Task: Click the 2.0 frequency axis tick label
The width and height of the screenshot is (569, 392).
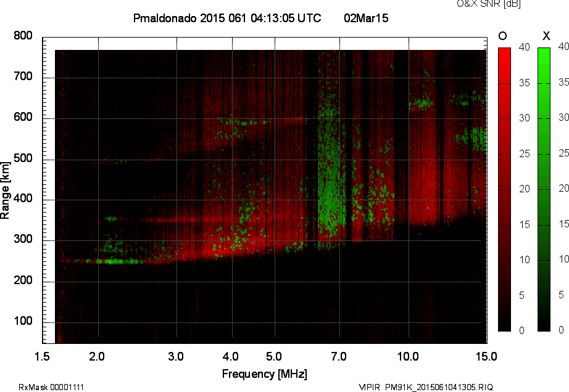Action: (97, 356)
